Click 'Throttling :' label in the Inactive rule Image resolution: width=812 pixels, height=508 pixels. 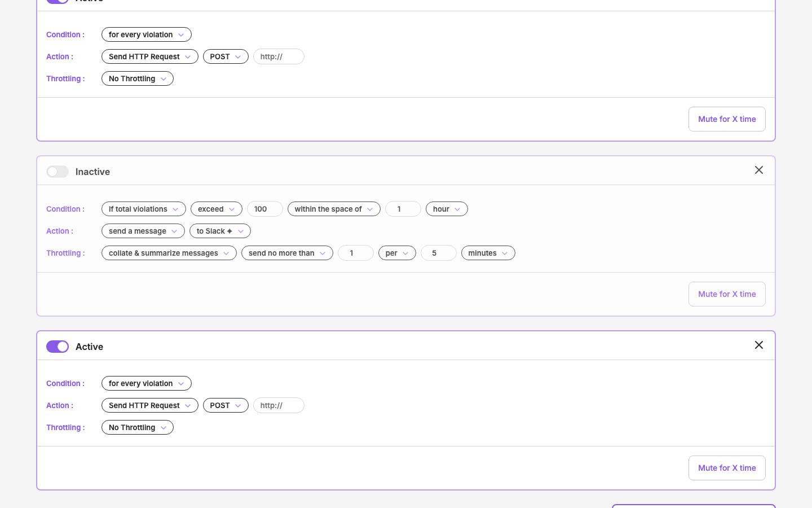click(x=65, y=253)
